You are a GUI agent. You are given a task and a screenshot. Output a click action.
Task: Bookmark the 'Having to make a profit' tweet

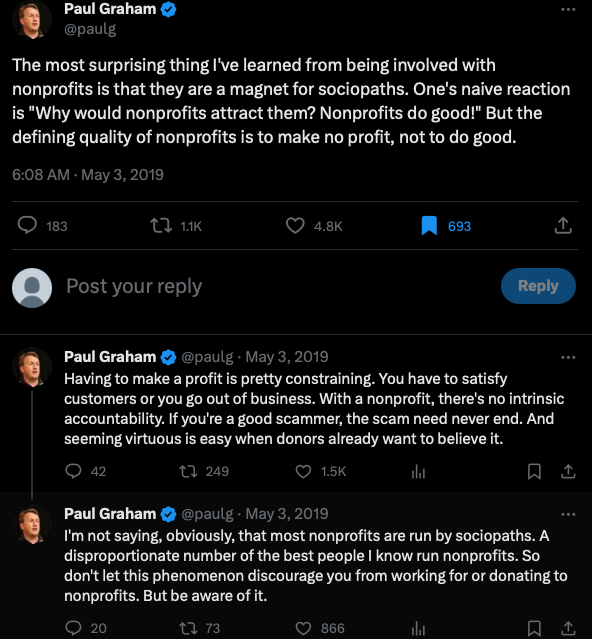pyautogui.click(x=534, y=472)
